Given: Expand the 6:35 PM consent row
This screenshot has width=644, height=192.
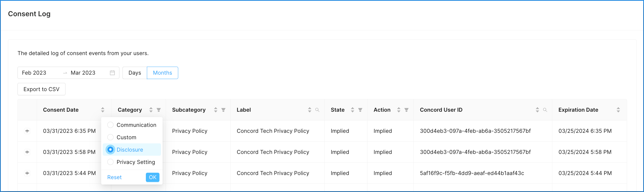Looking at the screenshot, I should [27, 131].
